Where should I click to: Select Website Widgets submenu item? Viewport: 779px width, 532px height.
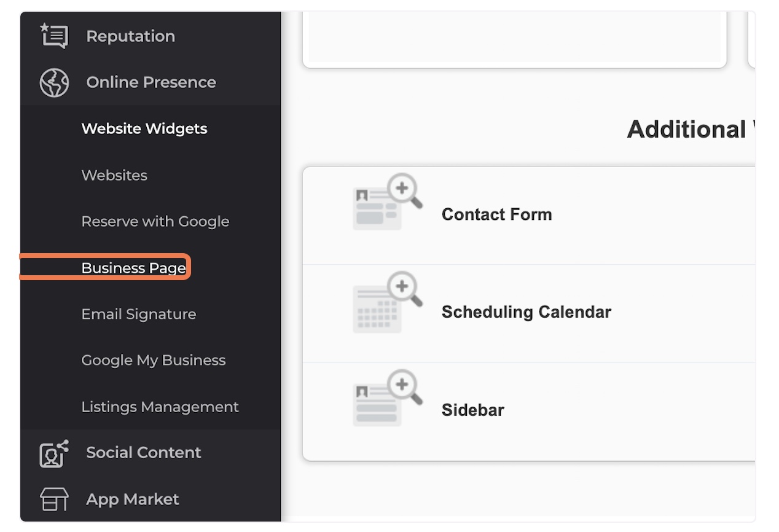click(144, 129)
